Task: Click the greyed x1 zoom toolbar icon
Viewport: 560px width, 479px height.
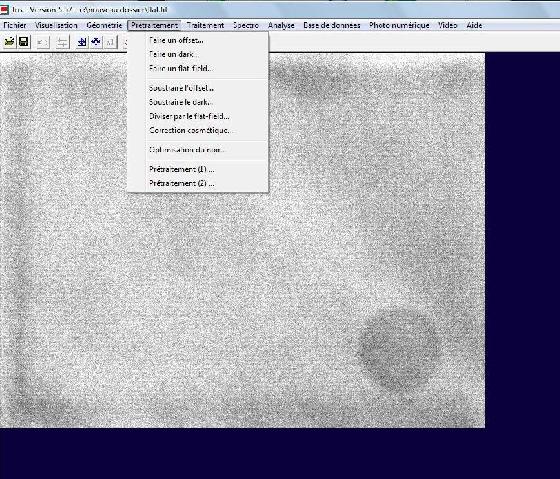Action: [x=110, y=43]
